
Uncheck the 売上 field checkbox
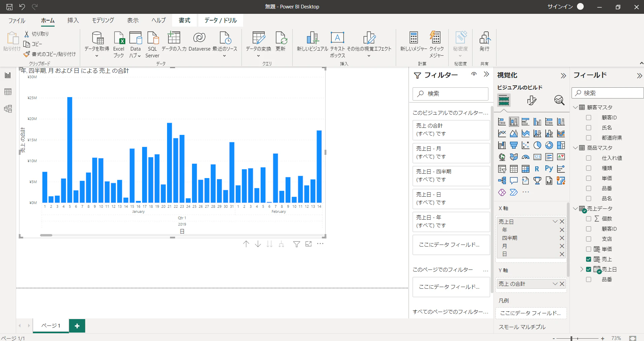click(x=588, y=259)
